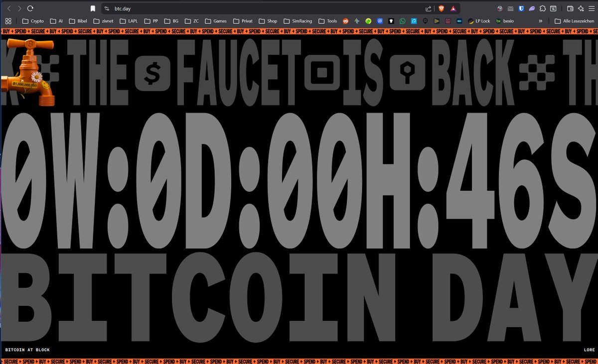Open the LP Lock bookmark
Screen dimensions: 598x364
479,21
